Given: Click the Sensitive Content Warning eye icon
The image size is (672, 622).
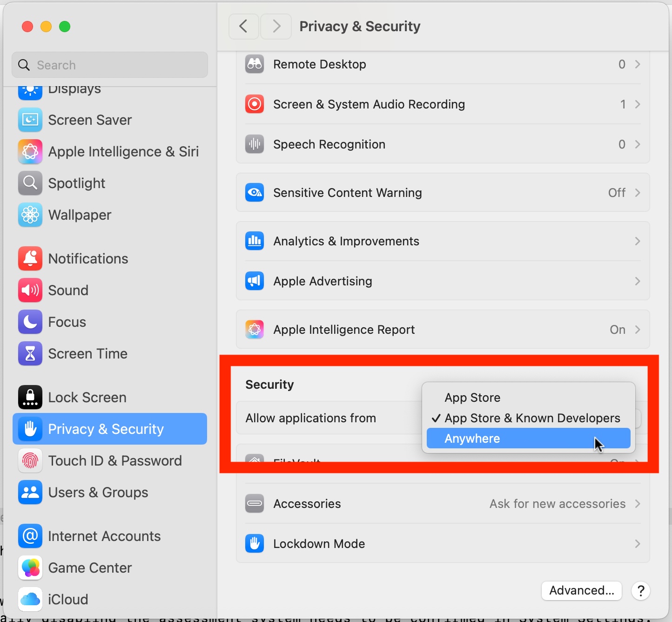Looking at the screenshot, I should pos(255,193).
